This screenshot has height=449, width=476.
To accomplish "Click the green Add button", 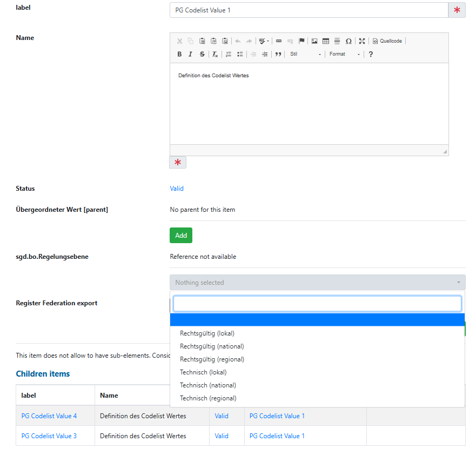I will pyautogui.click(x=181, y=236).
